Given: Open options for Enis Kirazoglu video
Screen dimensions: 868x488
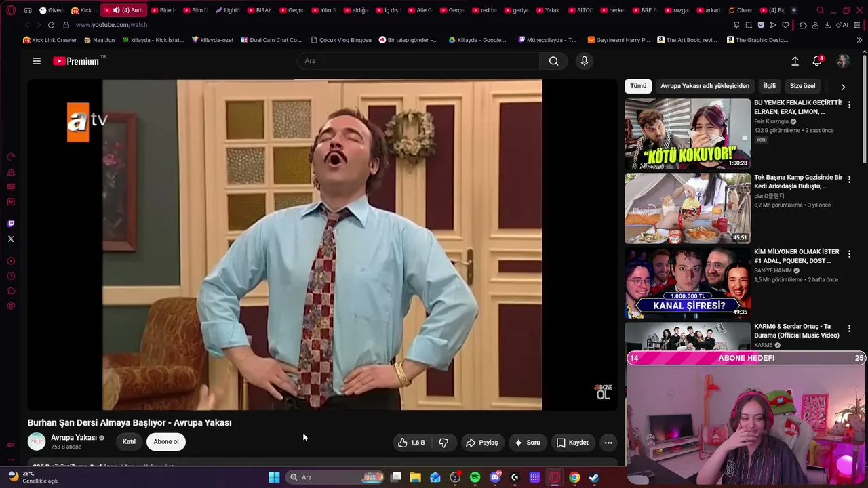Looking at the screenshot, I should [x=849, y=104].
